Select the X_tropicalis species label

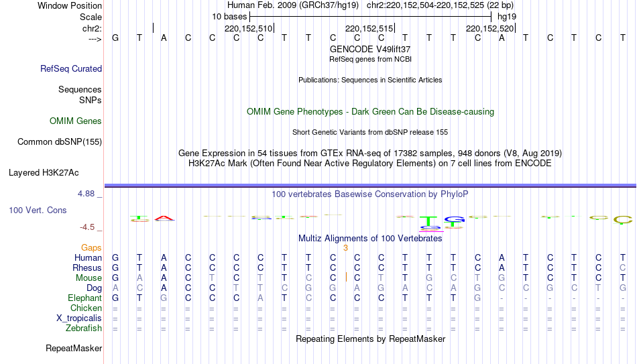pyautogui.click(x=79, y=318)
